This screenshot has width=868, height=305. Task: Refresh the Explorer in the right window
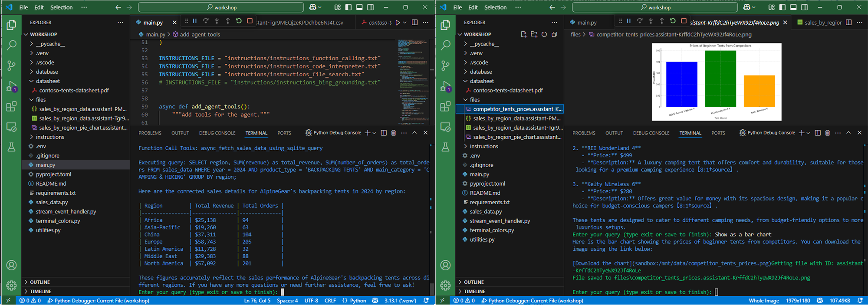[x=544, y=34]
